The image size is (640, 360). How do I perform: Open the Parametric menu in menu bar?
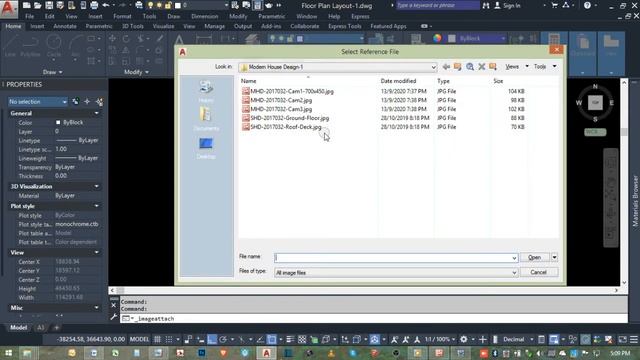[271, 16]
